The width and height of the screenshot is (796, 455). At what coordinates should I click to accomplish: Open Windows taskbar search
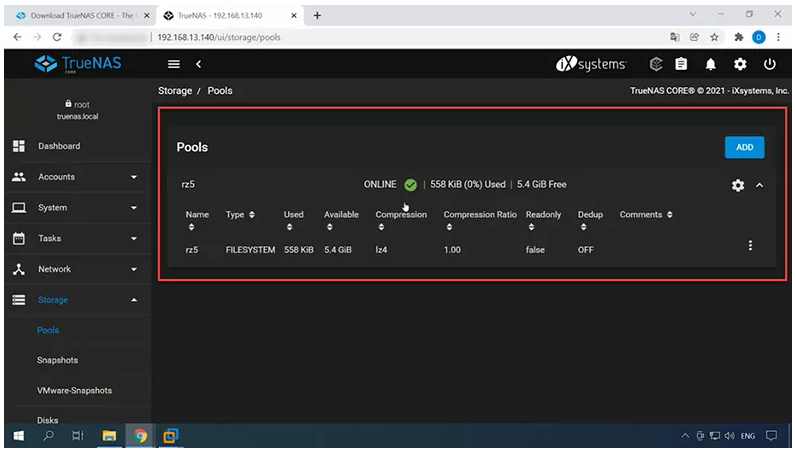[48, 436]
